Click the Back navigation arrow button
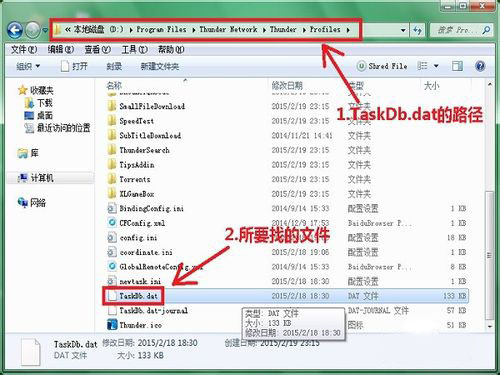The height and width of the screenshot is (375, 500). (x=15, y=30)
